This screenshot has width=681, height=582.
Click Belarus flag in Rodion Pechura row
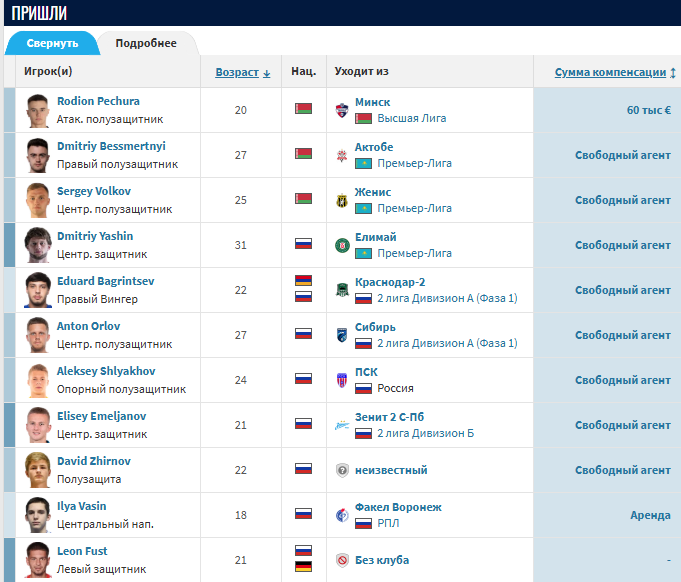point(303,109)
